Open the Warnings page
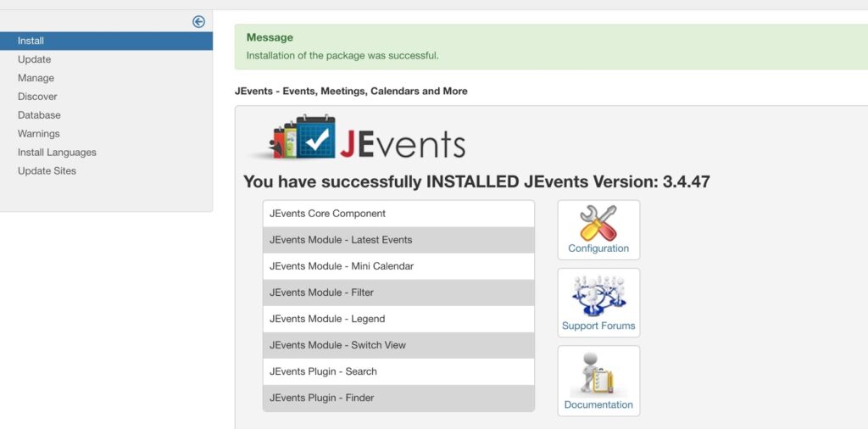This screenshot has height=429, width=868. coord(38,134)
